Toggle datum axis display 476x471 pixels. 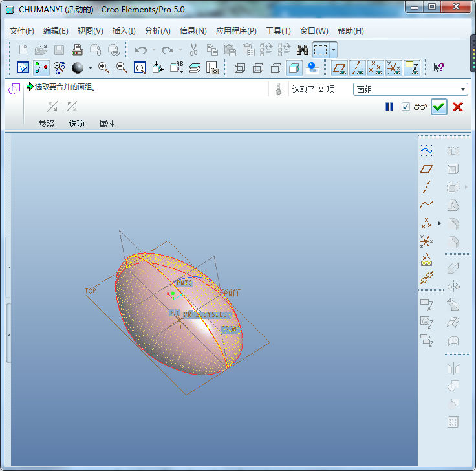[x=358, y=68]
